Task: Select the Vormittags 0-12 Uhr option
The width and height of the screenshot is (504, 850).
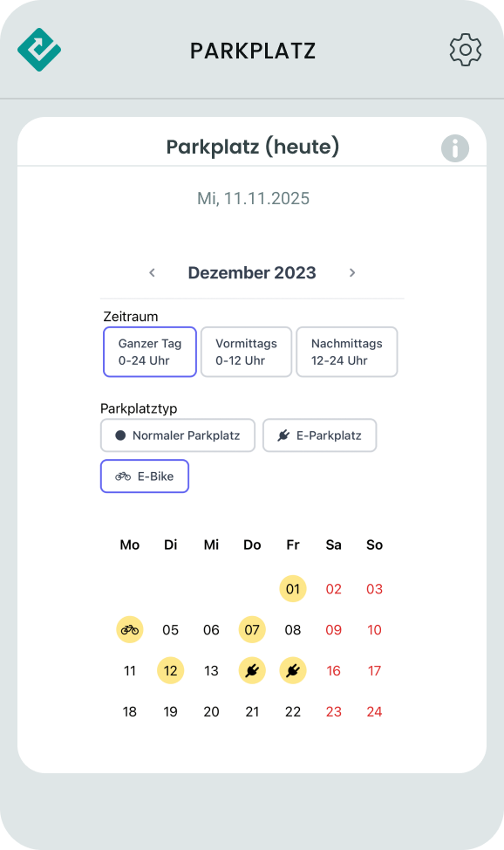Action: click(x=246, y=352)
